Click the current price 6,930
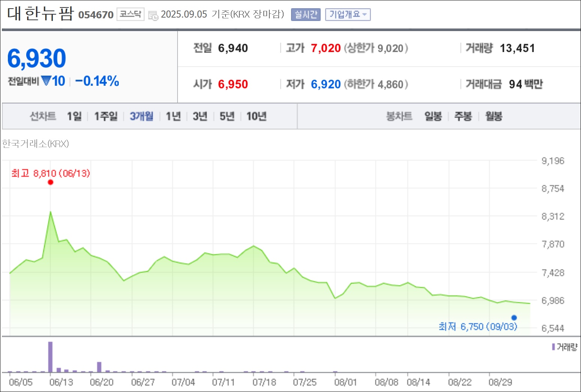Image resolution: width=581 pixels, height=392 pixels. click(37, 58)
